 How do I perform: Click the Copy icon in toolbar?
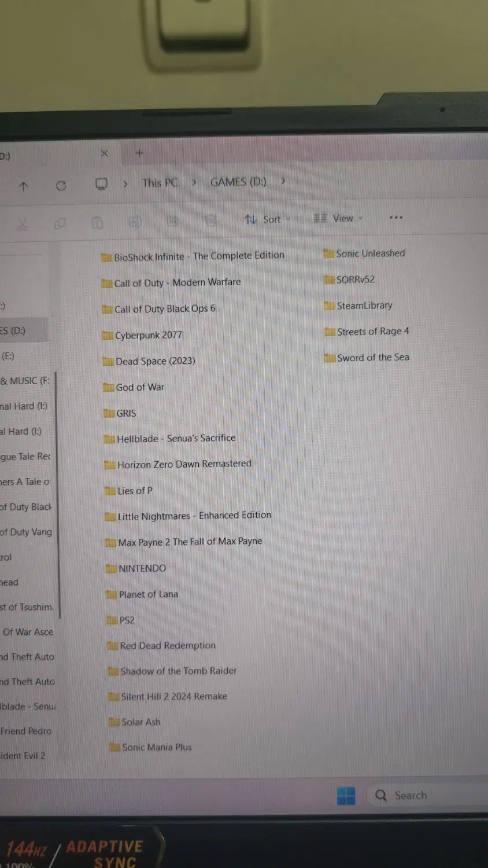(x=60, y=223)
